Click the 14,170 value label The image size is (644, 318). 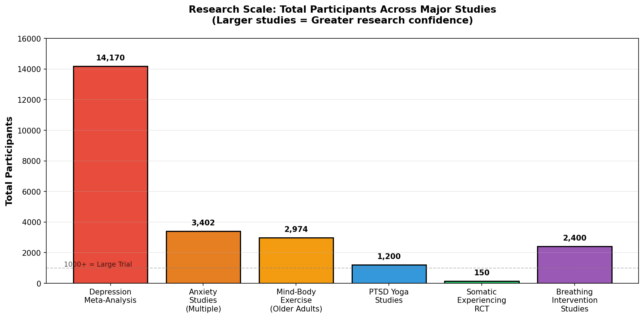point(111,58)
